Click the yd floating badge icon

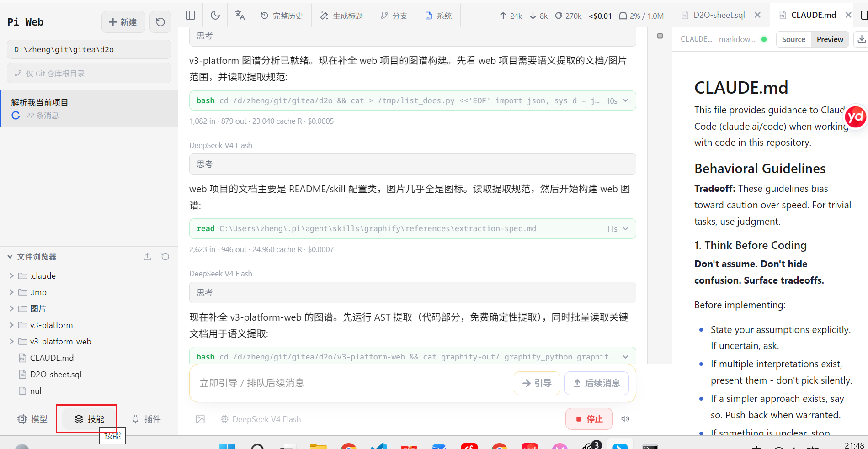tap(856, 117)
